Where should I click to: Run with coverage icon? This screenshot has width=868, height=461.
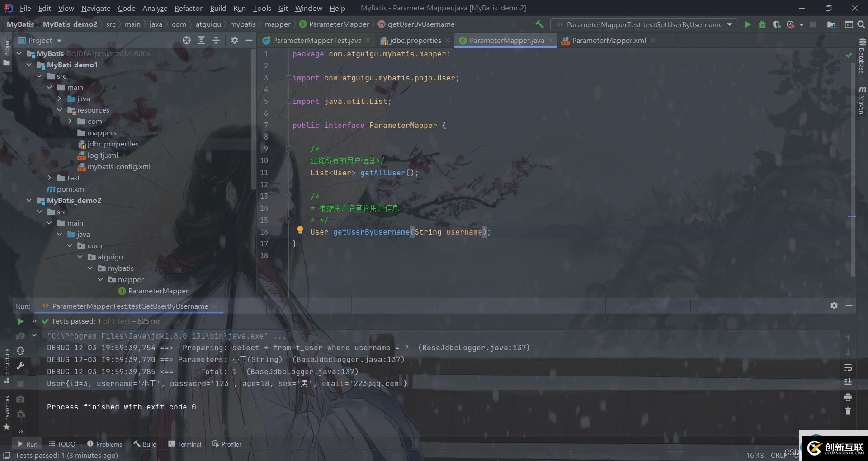(x=777, y=24)
